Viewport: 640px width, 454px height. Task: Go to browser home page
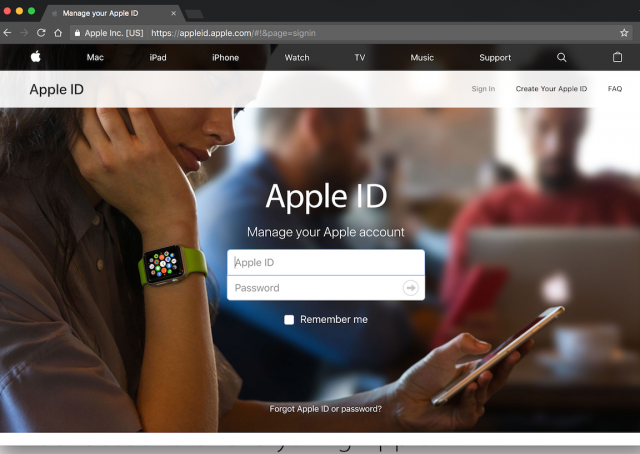[58, 33]
